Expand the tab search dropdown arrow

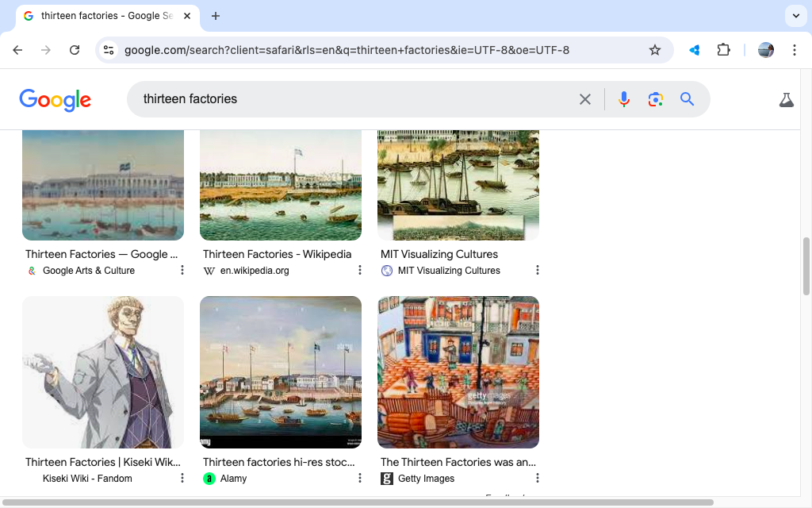(x=795, y=16)
